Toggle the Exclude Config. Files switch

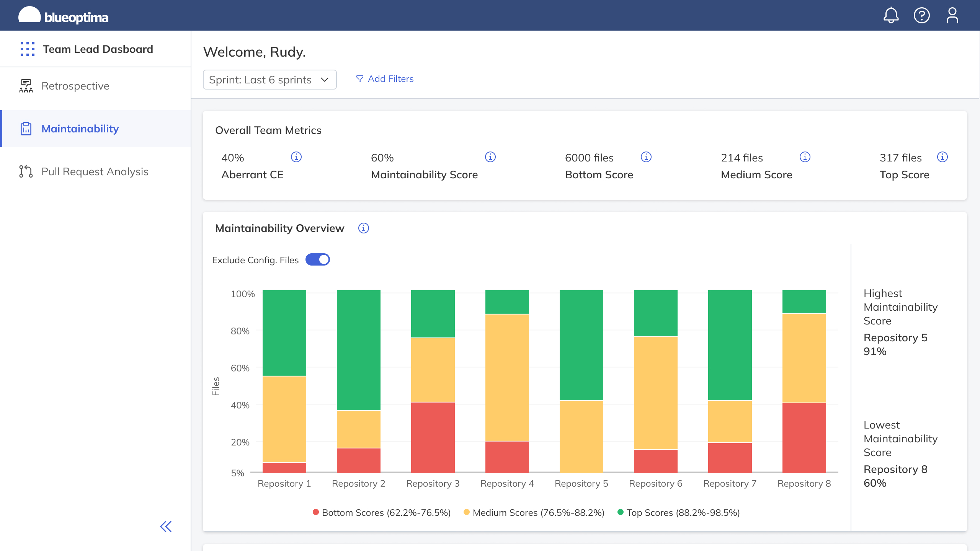(318, 260)
